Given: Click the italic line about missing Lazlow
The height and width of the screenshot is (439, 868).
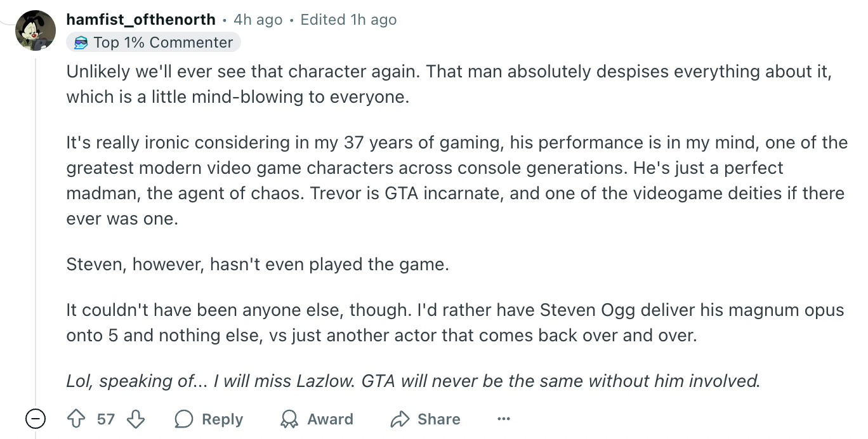Looking at the screenshot, I should point(413,381).
